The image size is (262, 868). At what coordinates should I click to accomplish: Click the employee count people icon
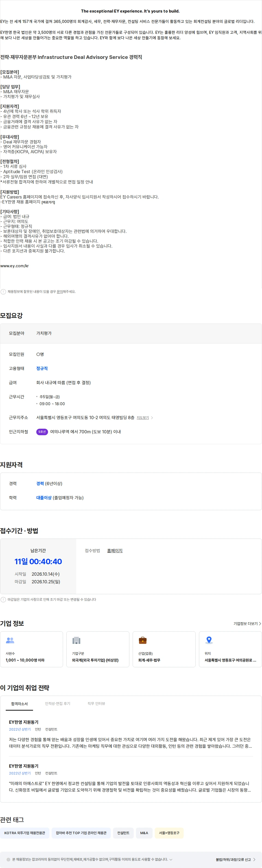click(10, 640)
